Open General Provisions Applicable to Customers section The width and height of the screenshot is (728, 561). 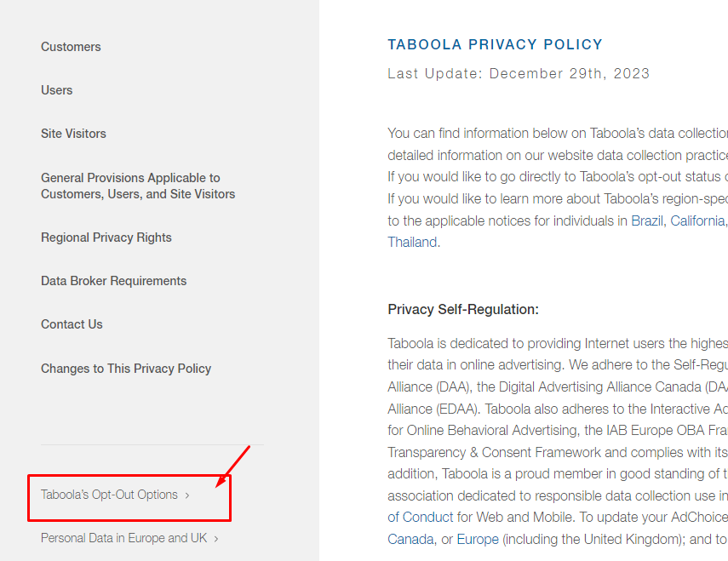coord(137,186)
